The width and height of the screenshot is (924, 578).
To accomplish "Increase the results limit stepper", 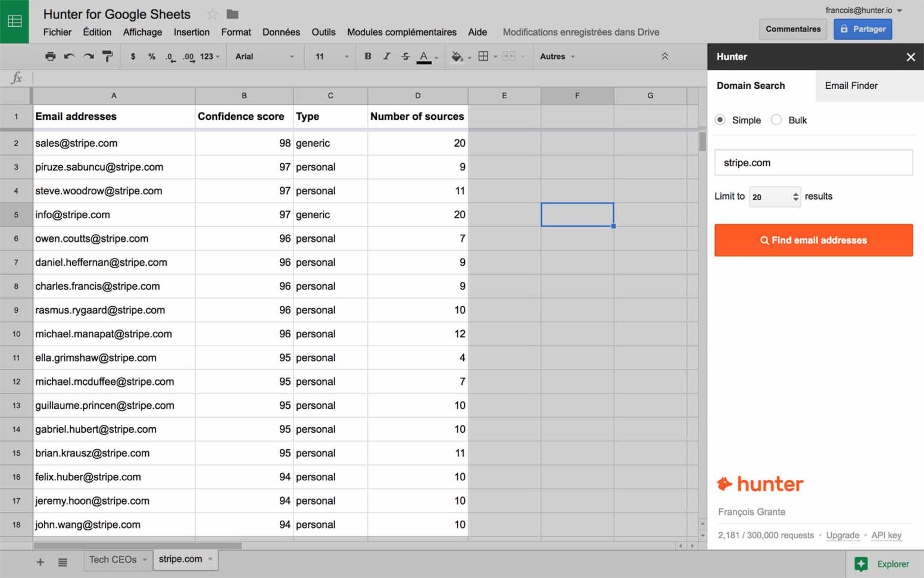I will click(795, 192).
